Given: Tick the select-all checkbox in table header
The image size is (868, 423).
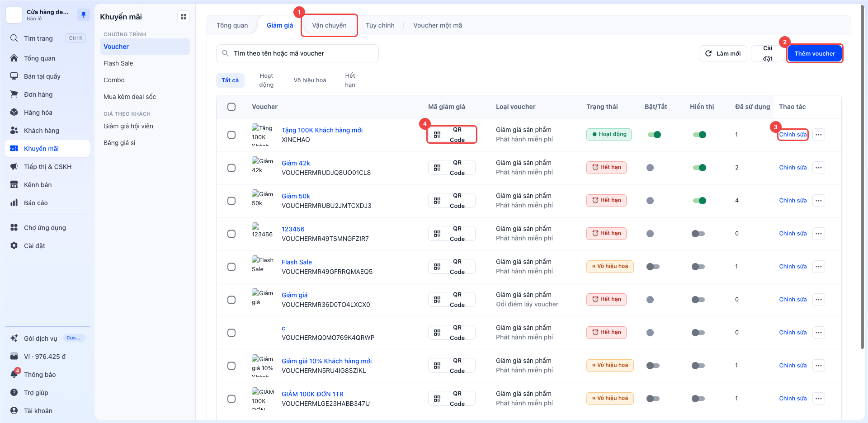Looking at the screenshot, I should click(x=231, y=107).
